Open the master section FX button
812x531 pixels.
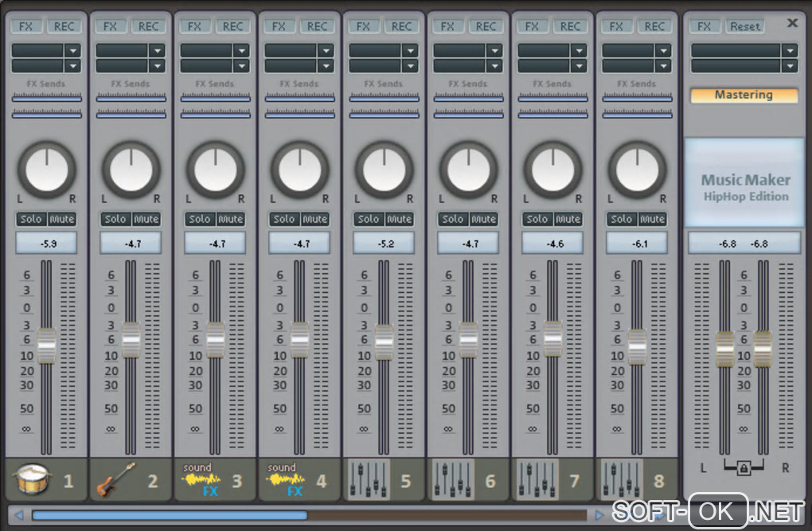[705, 26]
